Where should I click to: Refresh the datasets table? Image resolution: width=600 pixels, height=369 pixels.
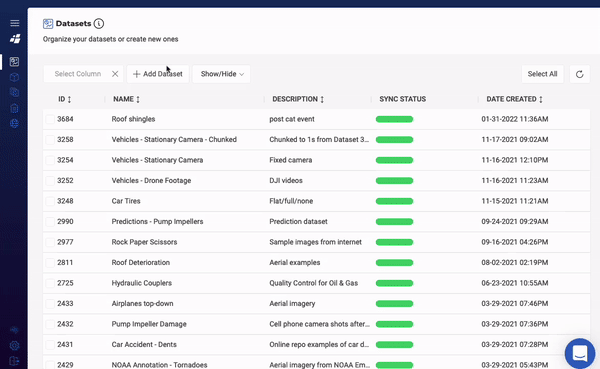tap(579, 74)
